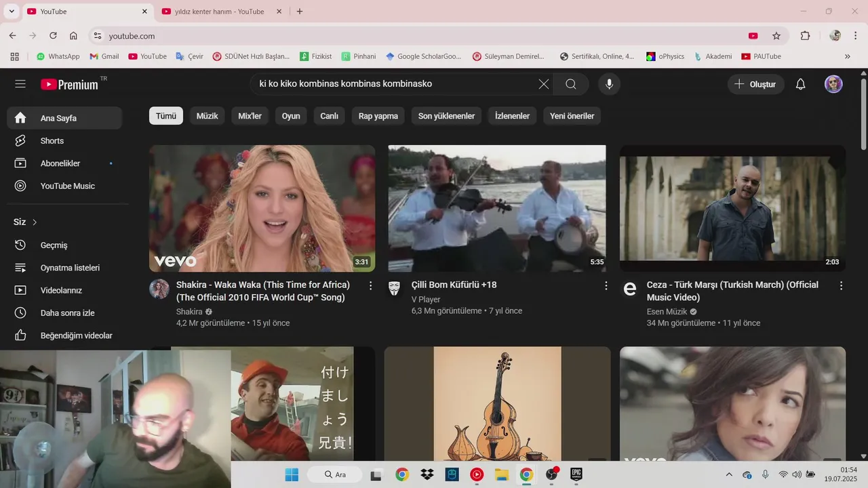Viewport: 868px width, 488px height.
Task: Open the YouTube hamburger guide menu
Action: [20, 84]
